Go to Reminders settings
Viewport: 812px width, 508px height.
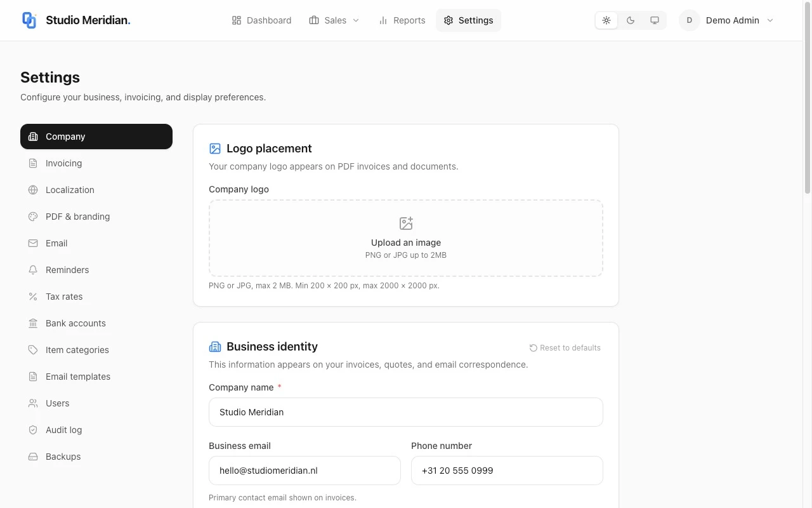(96, 270)
